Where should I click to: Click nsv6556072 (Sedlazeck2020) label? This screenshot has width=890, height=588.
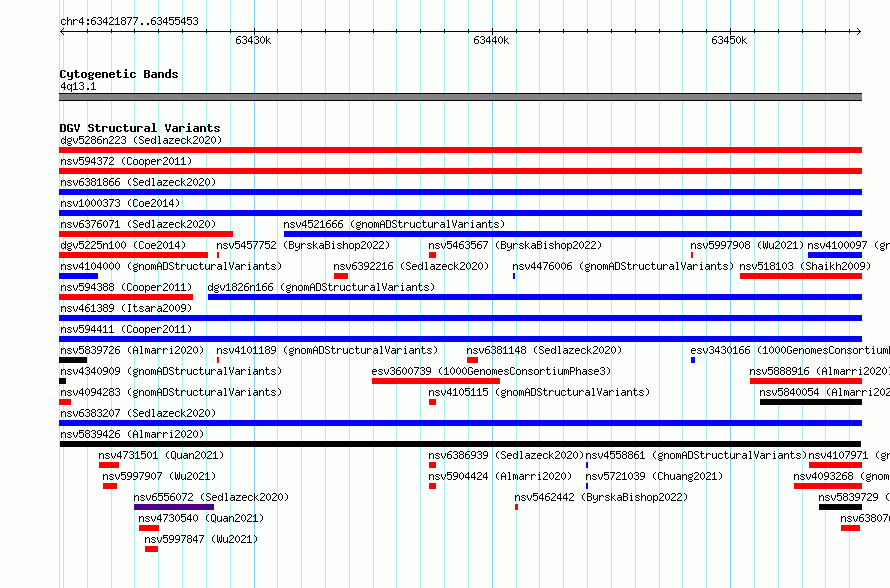pos(211,497)
